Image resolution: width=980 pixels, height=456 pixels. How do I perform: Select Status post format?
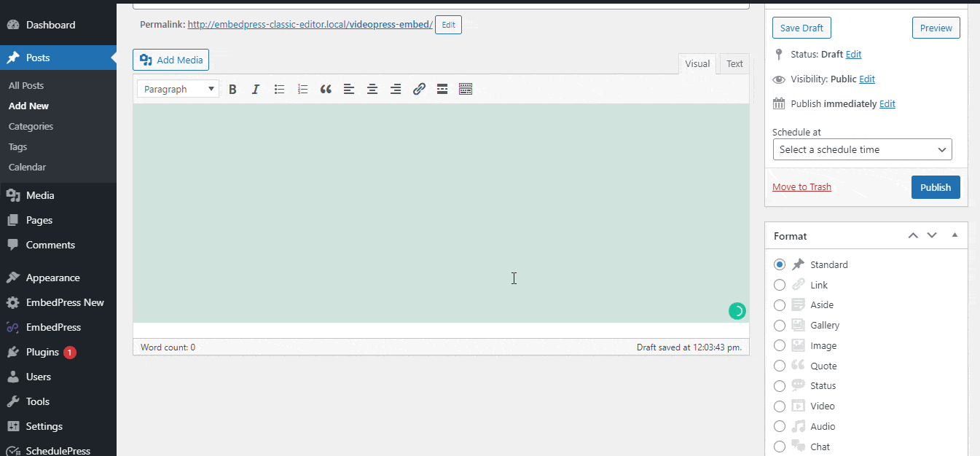[x=780, y=386]
